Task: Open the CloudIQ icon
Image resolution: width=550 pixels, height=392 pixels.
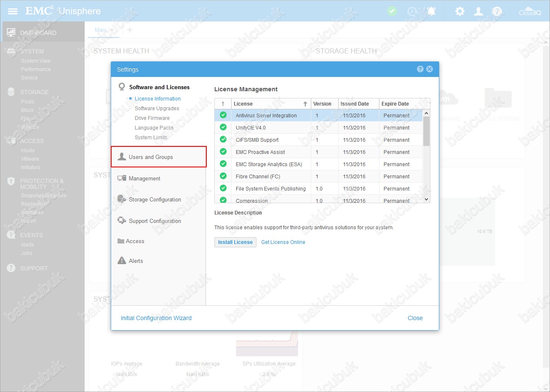Action: pyautogui.click(x=530, y=11)
